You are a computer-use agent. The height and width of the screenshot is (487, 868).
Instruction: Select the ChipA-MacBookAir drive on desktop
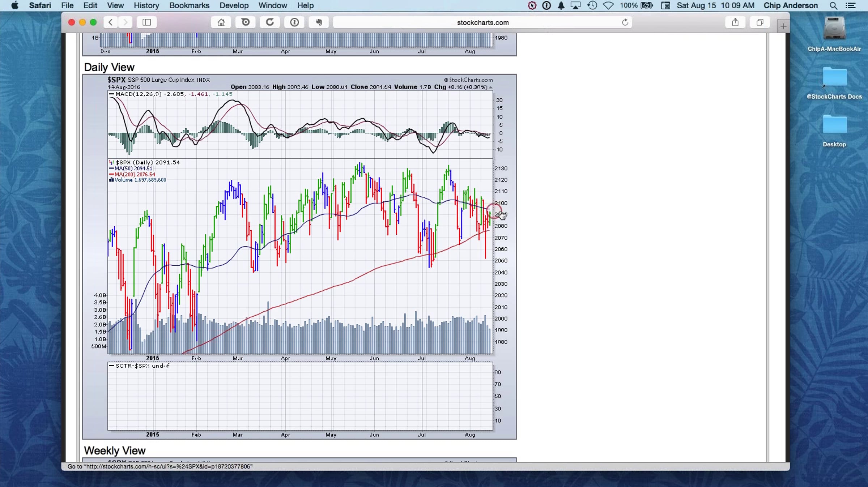pos(834,34)
